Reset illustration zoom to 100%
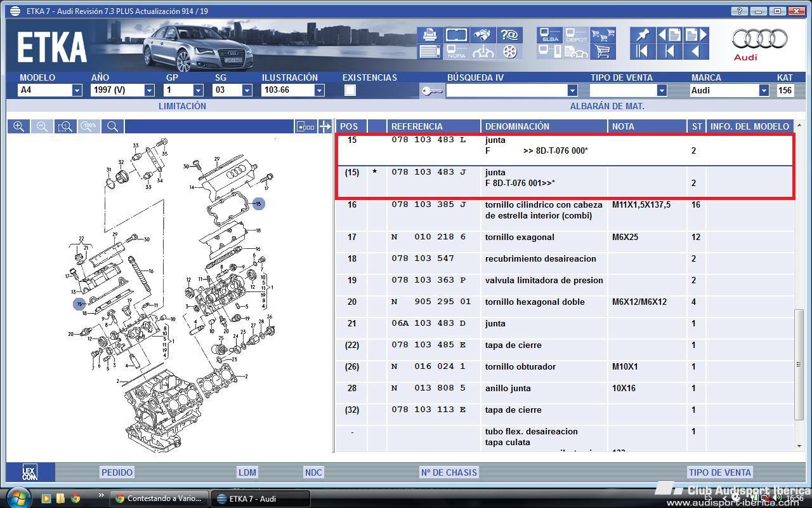812x508 pixels. [89, 126]
